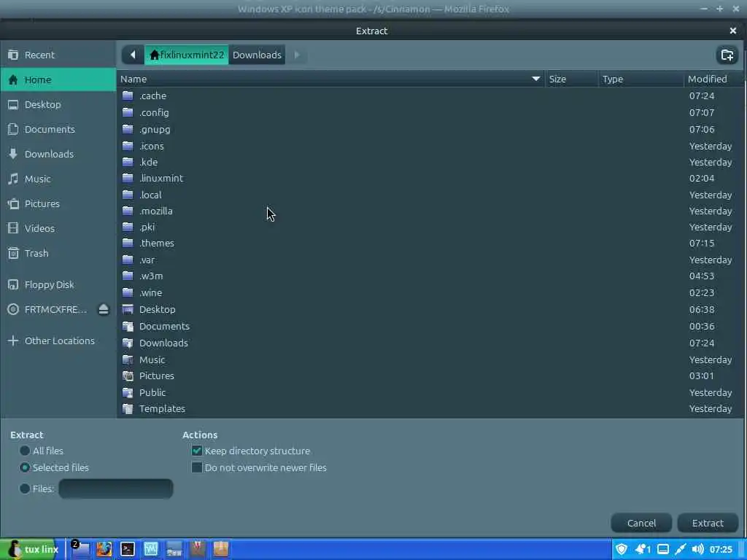Select the .mozilla folder
747x560 pixels.
tap(430, 211)
